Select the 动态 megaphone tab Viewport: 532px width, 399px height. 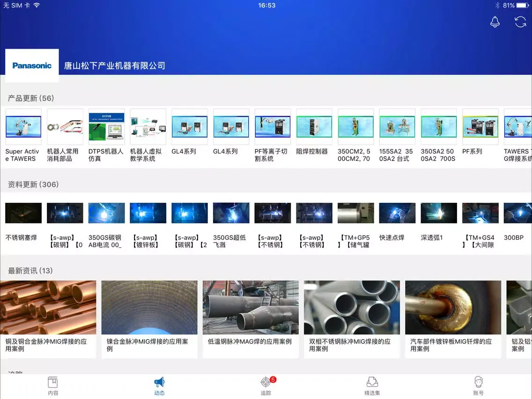click(x=159, y=382)
